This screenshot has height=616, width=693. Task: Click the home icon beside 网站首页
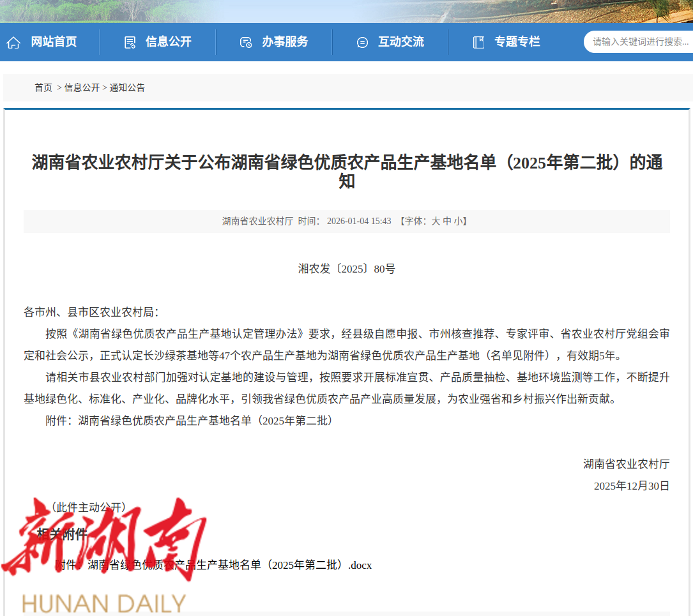(13, 43)
